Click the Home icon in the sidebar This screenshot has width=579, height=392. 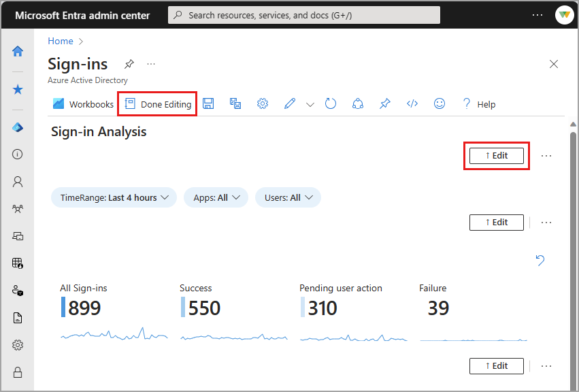click(17, 50)
